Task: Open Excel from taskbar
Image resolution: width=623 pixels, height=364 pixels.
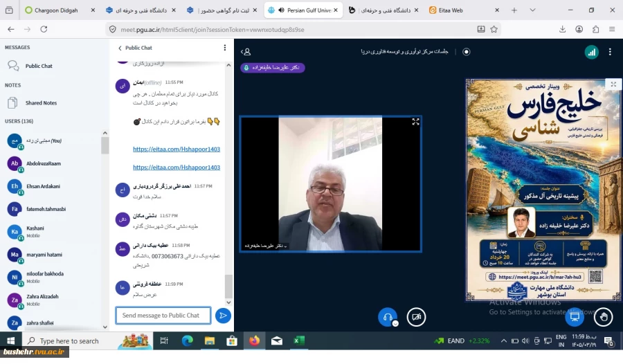Action: pos(298,341)
